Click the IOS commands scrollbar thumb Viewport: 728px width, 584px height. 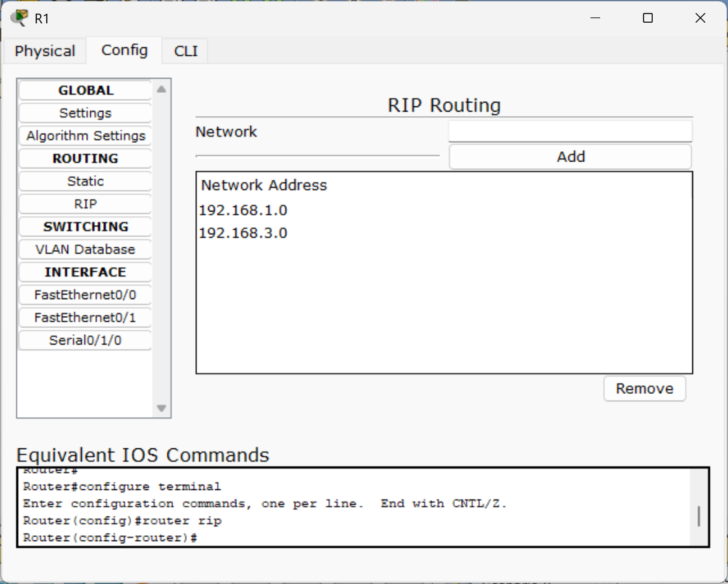pos(699,516)
